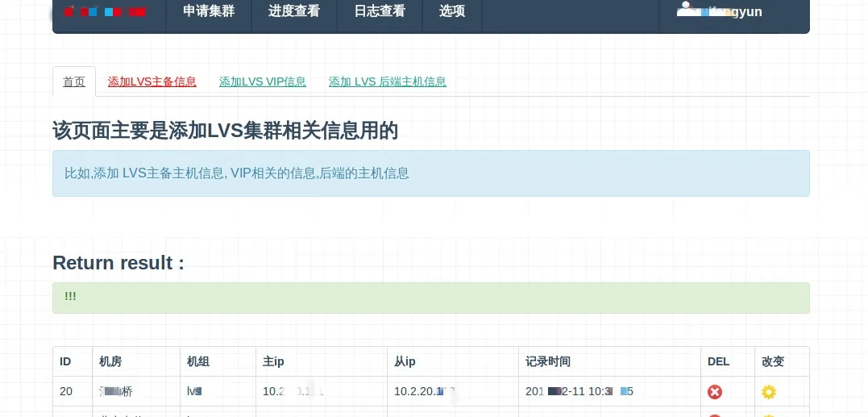Switch to the 添加 LVS 后端主机信息 tab
The height and width of the screenshot is (417, 868).
388,82
